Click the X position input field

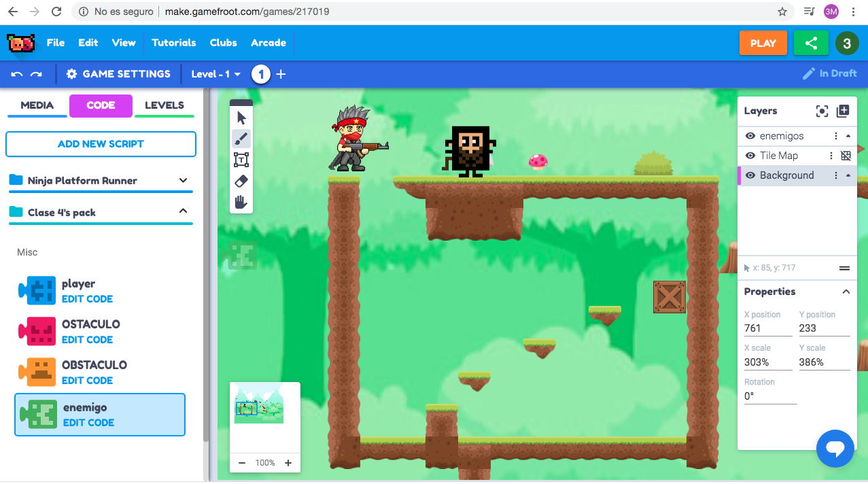[x=768, y=328]
